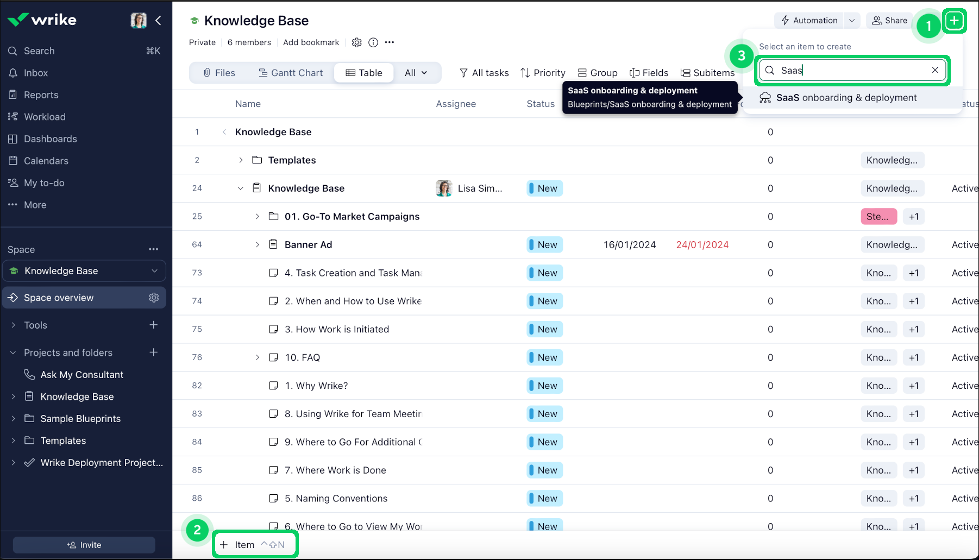The width and height of the screenshot is (979, 560).
Task: Clear the Saas search field text
Action: 934,70
